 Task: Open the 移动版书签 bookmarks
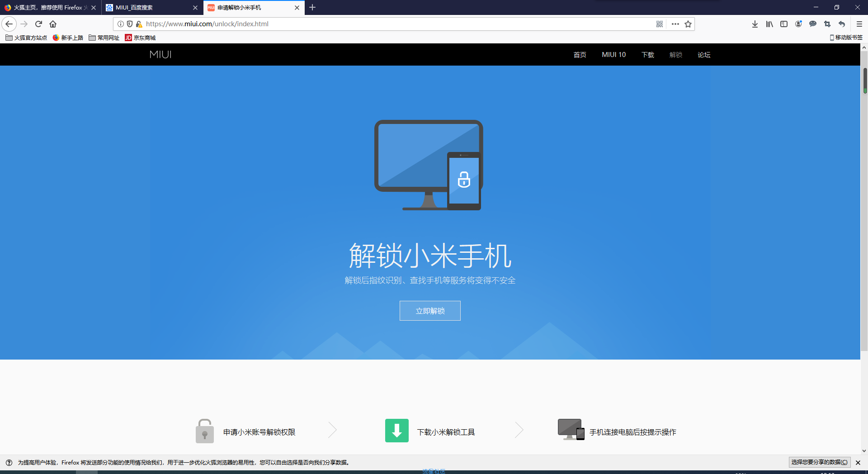click(x=846, y=38)
